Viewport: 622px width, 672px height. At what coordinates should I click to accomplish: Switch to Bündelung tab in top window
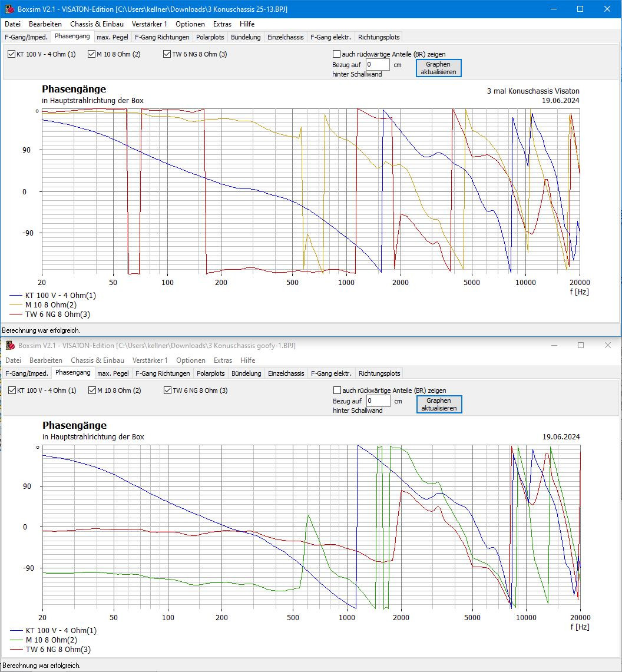pos(246,37)
